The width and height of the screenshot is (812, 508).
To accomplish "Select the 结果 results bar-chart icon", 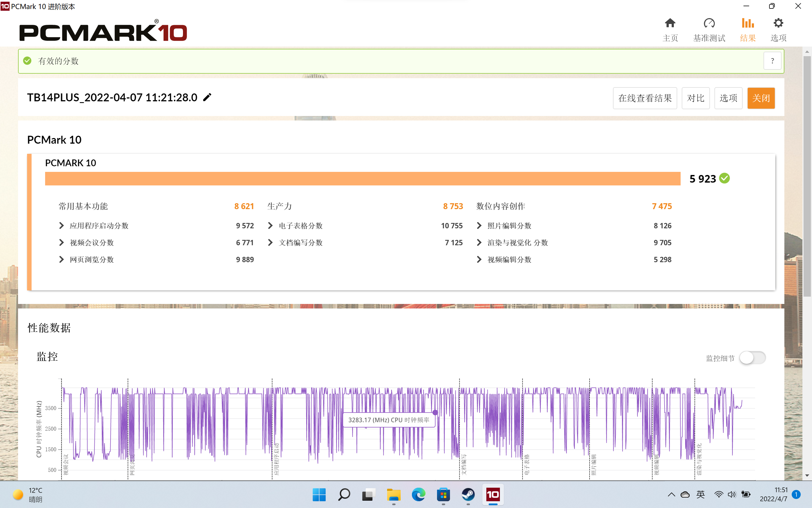I will [748, 23].
